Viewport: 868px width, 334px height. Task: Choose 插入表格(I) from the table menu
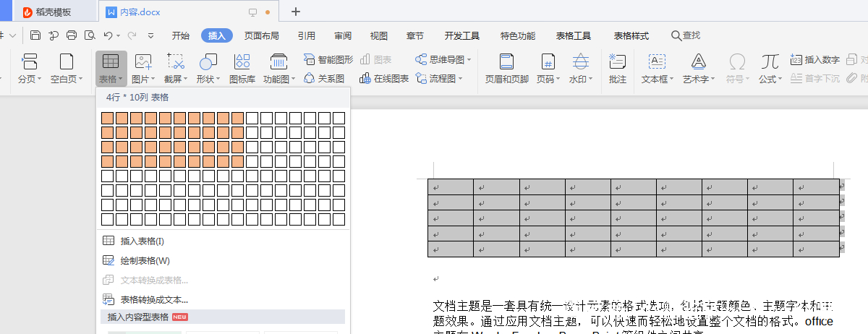tap(223, 241)
